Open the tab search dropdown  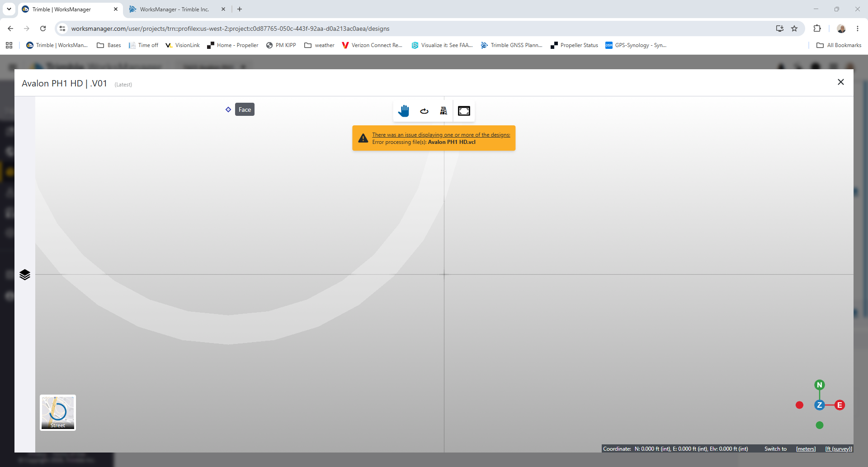[x=9, y=9]
